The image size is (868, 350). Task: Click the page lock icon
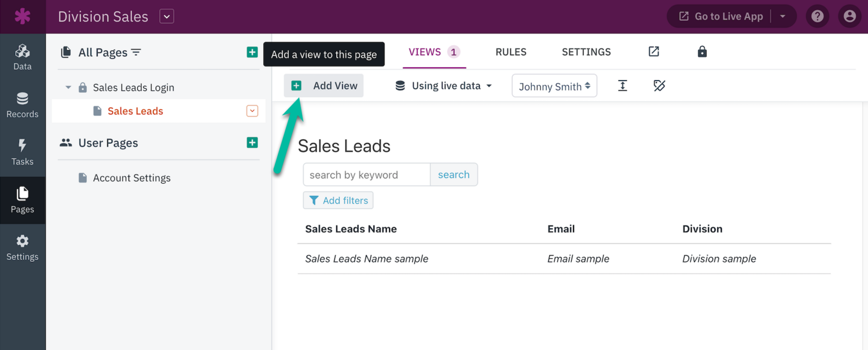tap(702, 52)
